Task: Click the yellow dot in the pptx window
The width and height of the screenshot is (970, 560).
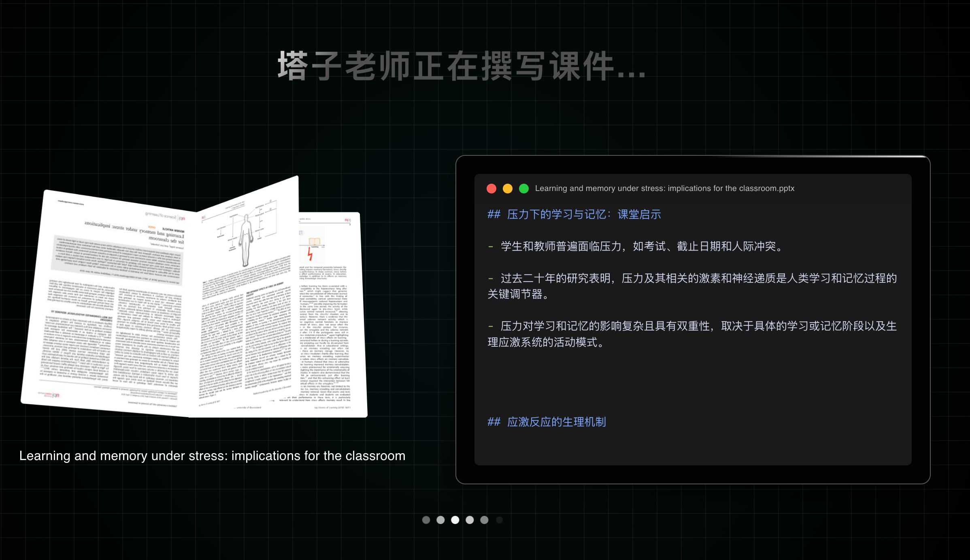Action: (508, 189)
